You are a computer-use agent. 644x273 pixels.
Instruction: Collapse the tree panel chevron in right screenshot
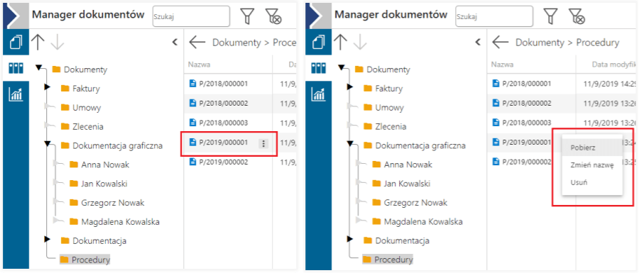pos(478,42)
